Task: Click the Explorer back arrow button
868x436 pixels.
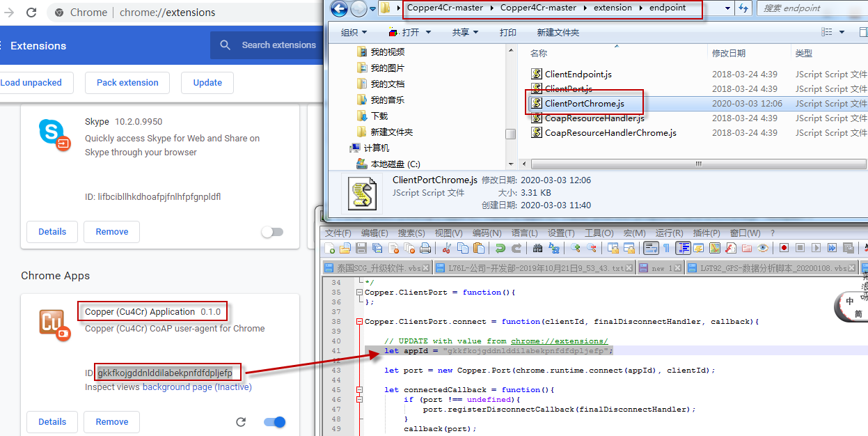Action: tap(339, 8)
